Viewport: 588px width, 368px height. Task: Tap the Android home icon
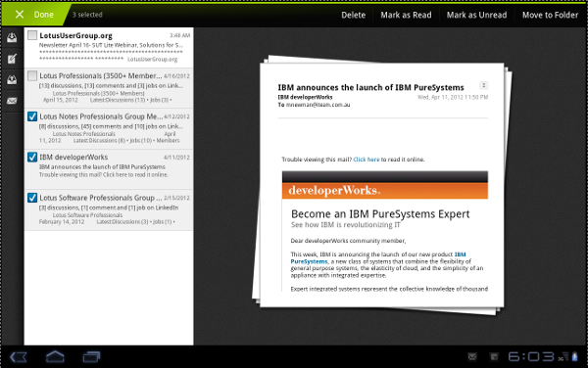point(55,357)
